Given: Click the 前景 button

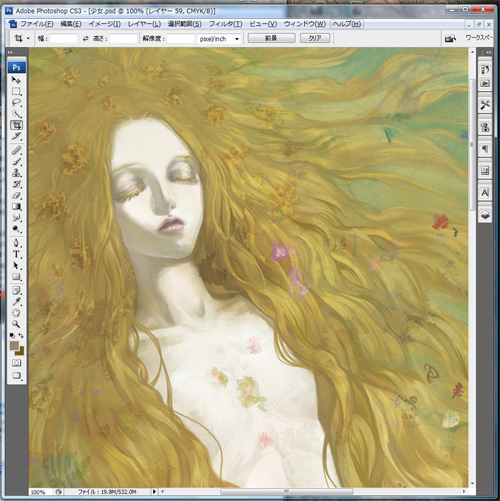Looking at the screenshot, I should pos(271,38).
